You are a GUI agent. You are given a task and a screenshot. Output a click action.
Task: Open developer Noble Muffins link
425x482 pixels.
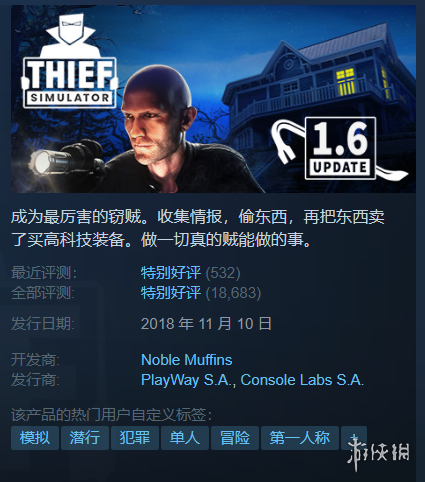pos(187,360)
